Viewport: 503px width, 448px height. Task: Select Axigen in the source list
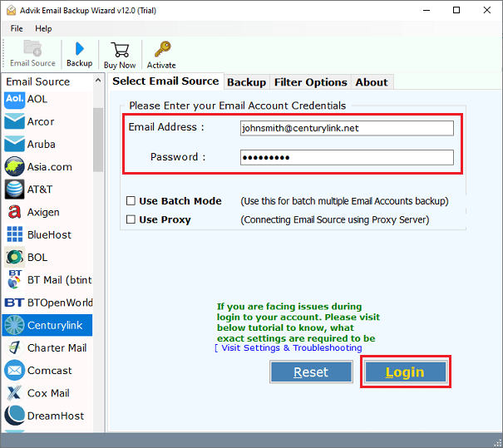(x=43, y=212)
